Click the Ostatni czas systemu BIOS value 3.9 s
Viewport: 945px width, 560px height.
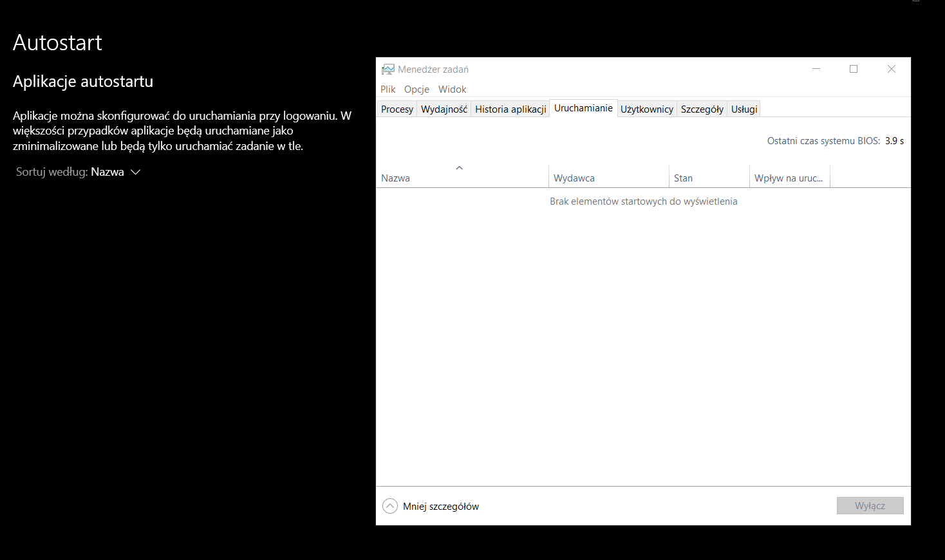click(894, 141)
